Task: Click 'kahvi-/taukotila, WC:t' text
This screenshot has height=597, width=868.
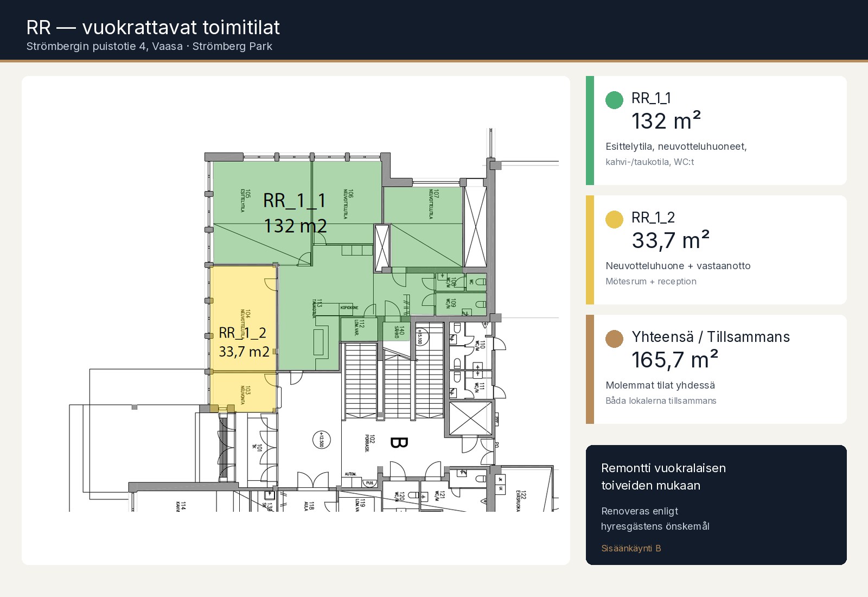Action: click(649, 162)
